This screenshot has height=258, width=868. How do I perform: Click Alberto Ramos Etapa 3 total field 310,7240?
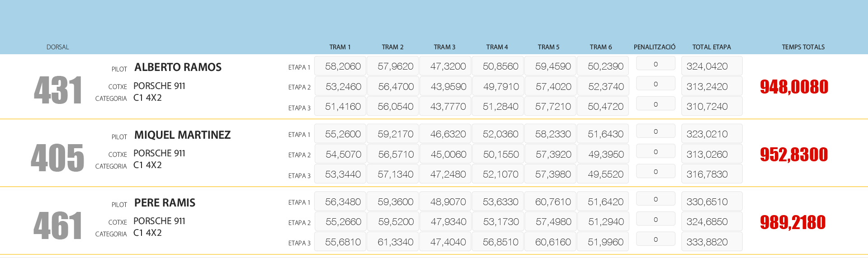pos(712,107)
